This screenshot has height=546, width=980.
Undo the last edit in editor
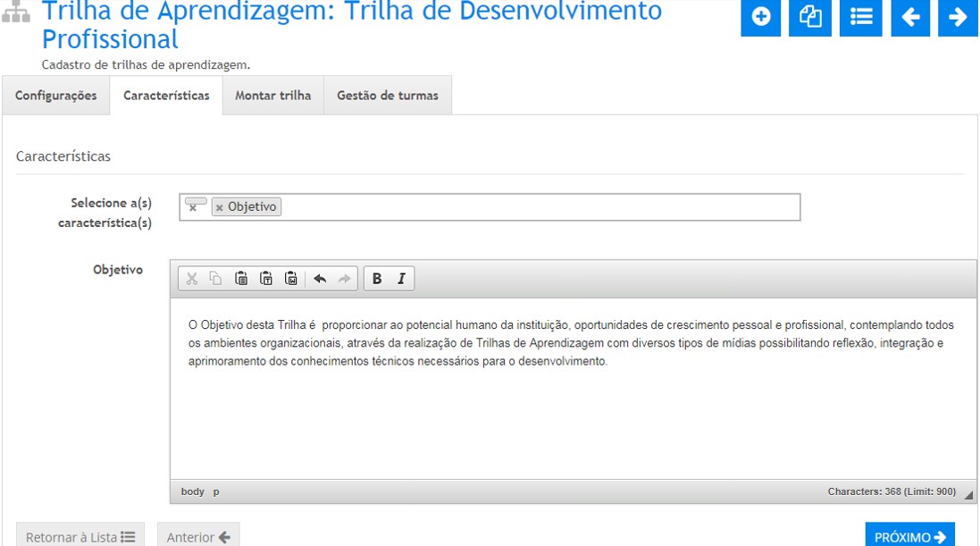(x=320, y=279)
